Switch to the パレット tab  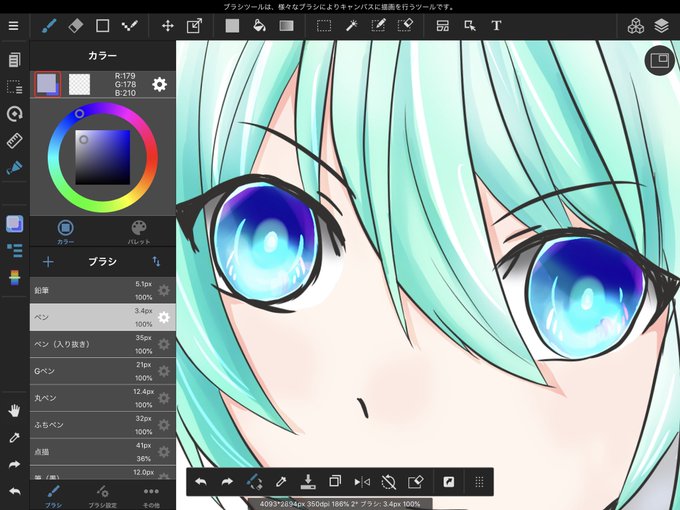139,232
